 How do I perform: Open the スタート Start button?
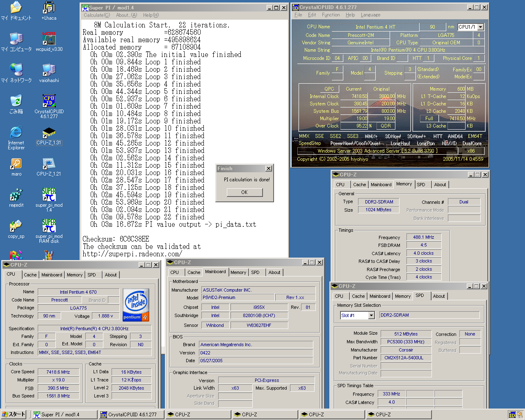tap(14, 414)
